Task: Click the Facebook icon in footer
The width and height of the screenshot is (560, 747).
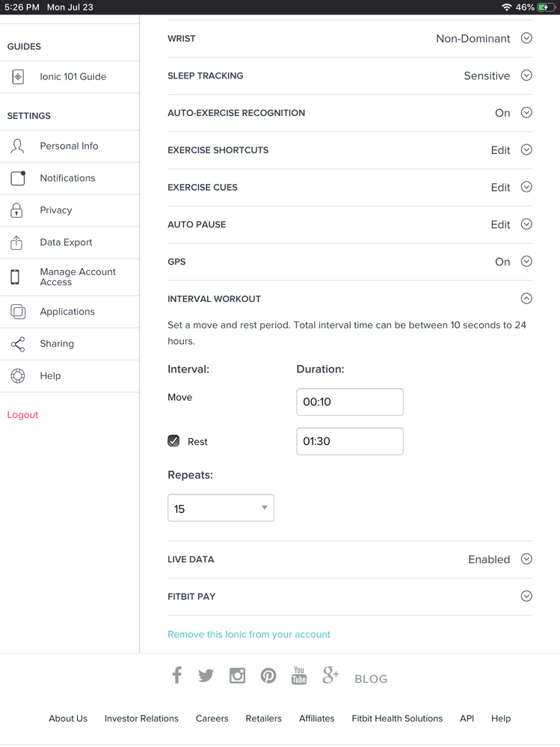Action: (177, 675)
